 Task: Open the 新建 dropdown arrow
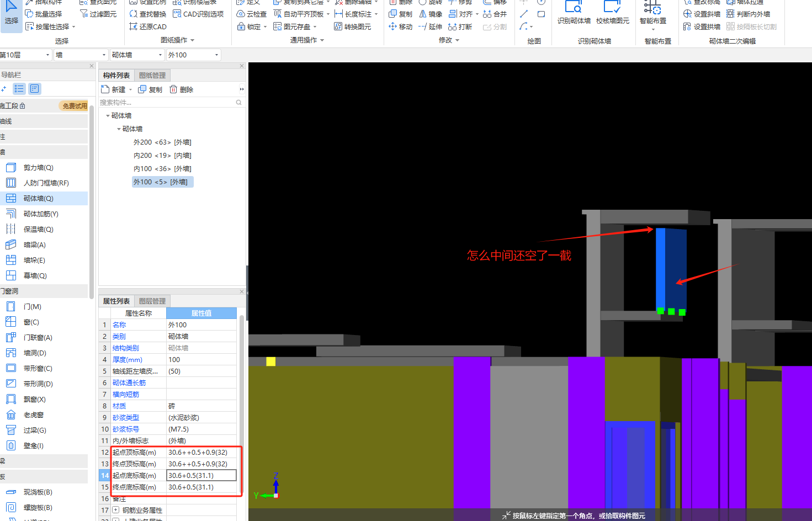tap(131, 90)
